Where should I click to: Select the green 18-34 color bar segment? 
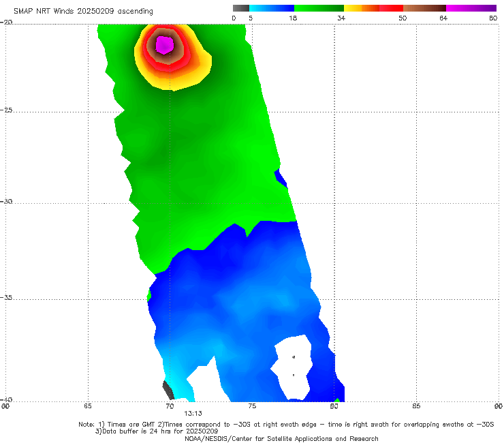[319, 8]
